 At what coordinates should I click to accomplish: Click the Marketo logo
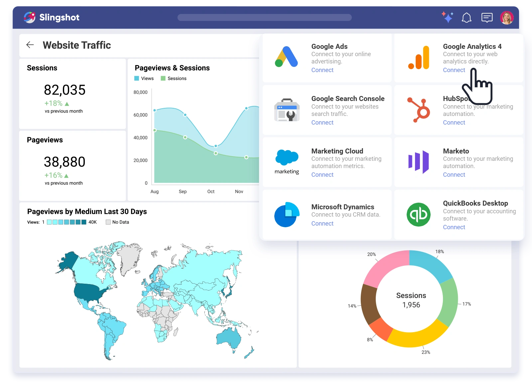tap(418, 161)
